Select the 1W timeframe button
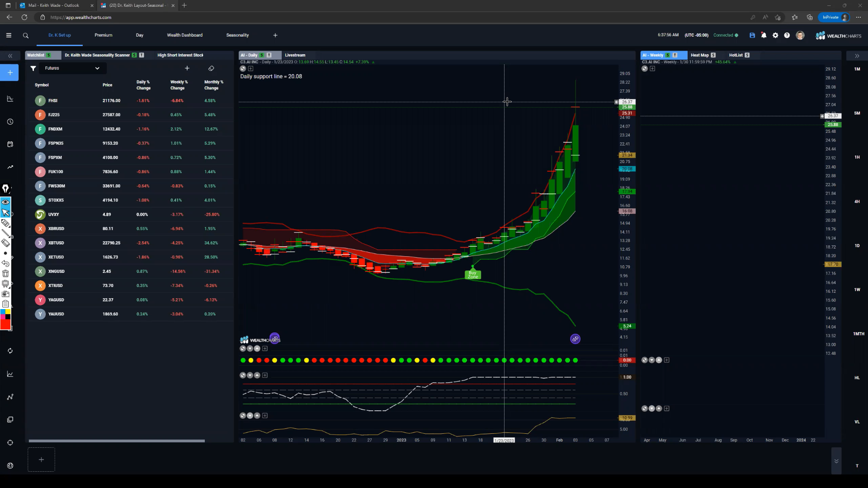This screenshot has height=488, width=868. 857,290
